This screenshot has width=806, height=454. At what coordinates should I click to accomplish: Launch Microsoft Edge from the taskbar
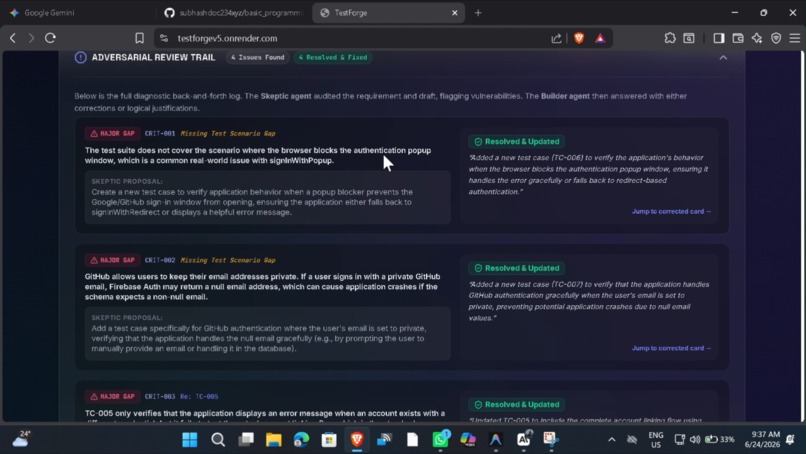(302, 440)
